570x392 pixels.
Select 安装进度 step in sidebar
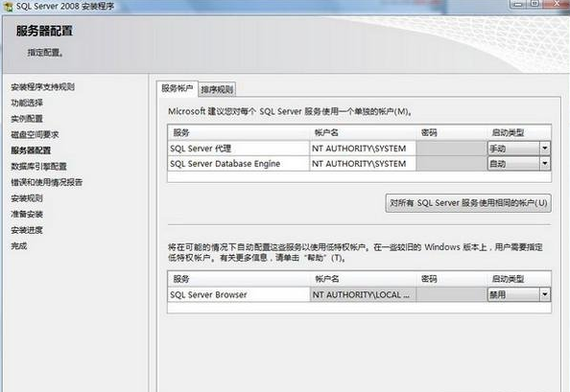(x=27, y=230)
